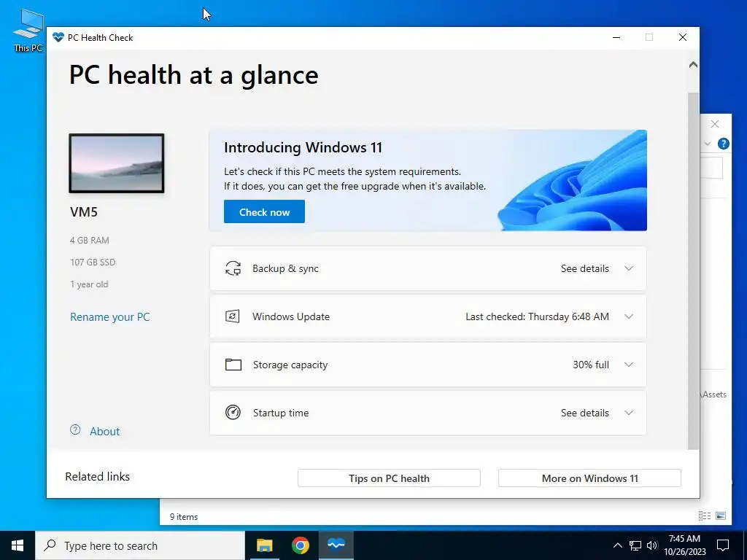
Task: Click Rename your PC link
Action: point(110,317)
